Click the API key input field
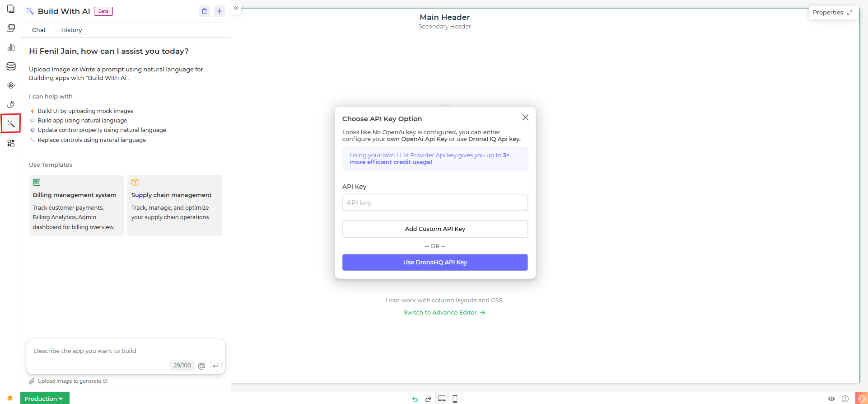 (435, 203)
